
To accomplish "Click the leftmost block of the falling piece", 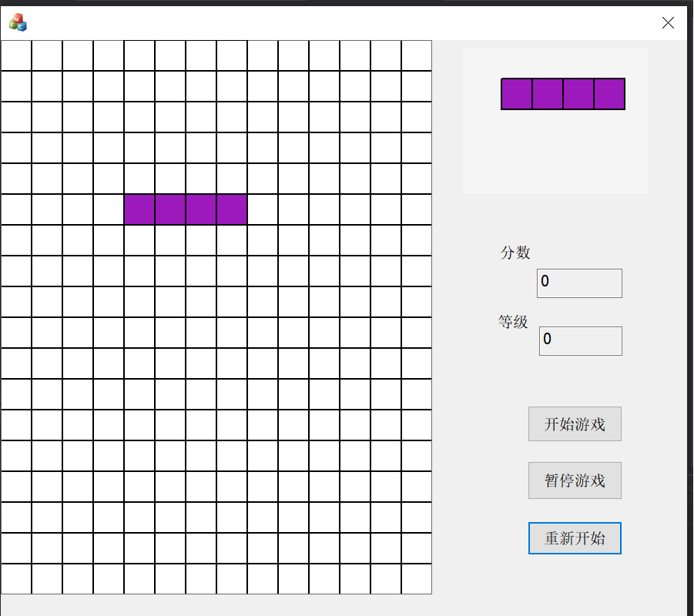I will [139, 209].
